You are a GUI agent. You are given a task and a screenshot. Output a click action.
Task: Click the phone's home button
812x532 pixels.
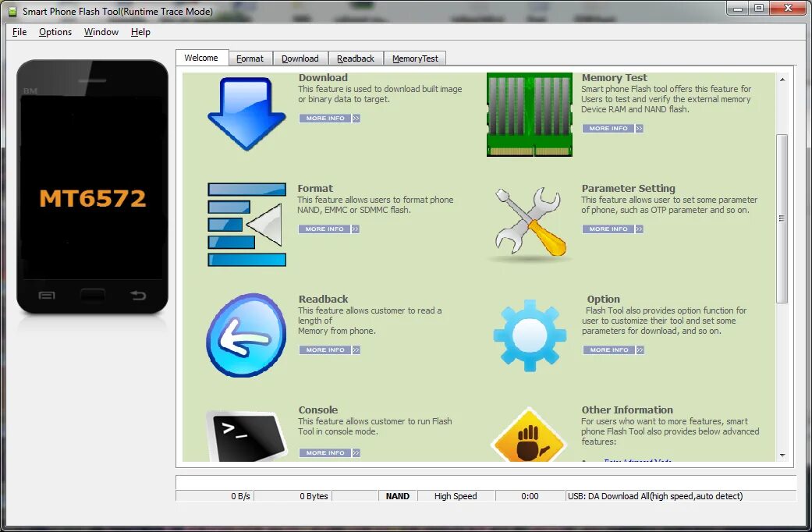[92, 296]
